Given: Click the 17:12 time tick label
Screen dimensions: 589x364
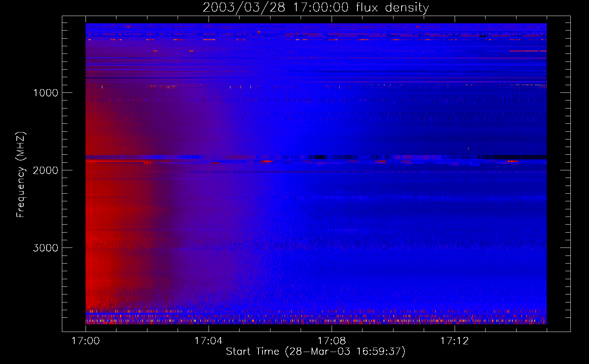Looking at the screenshot, I should click(x=454, y=341).
